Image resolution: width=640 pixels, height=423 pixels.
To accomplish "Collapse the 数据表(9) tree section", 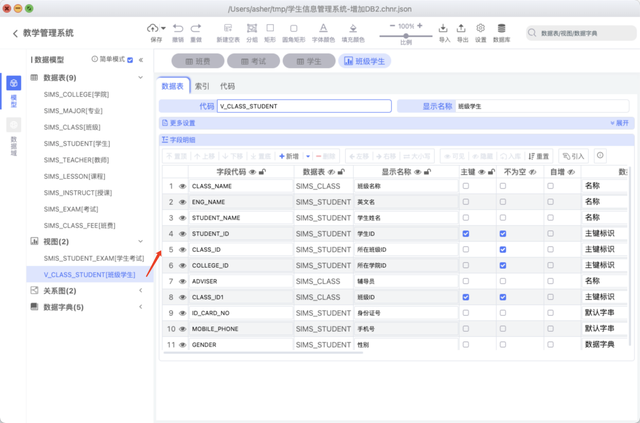I will [140, 78].
